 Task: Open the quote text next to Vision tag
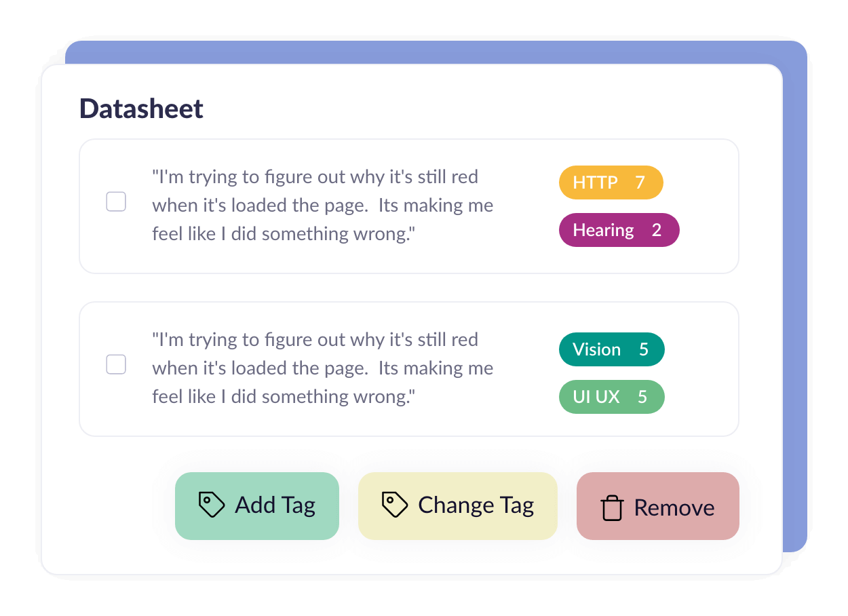323,368
